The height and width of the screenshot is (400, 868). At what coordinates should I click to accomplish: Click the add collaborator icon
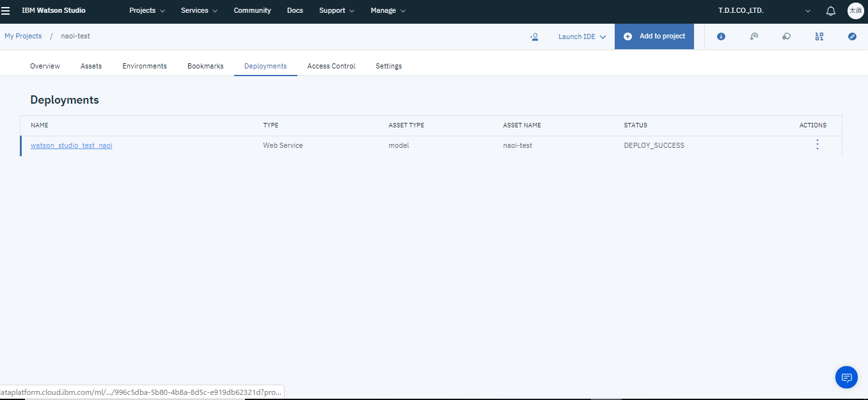[534, 37]
